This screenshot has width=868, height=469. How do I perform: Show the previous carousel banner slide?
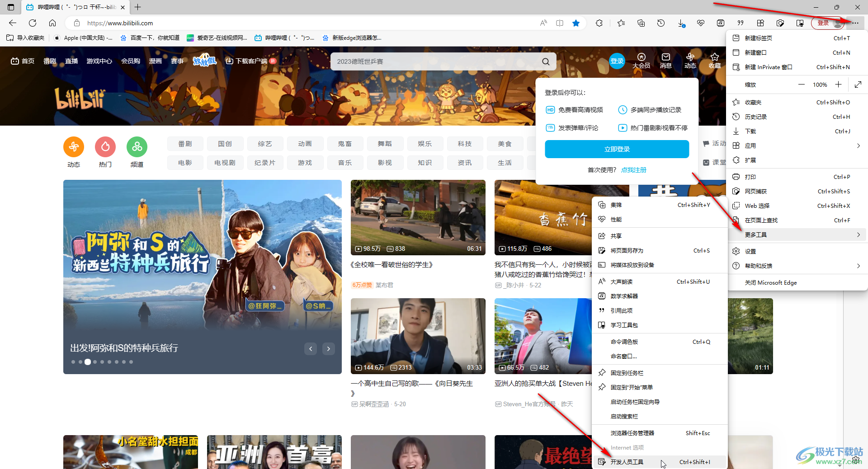point(311,348)
